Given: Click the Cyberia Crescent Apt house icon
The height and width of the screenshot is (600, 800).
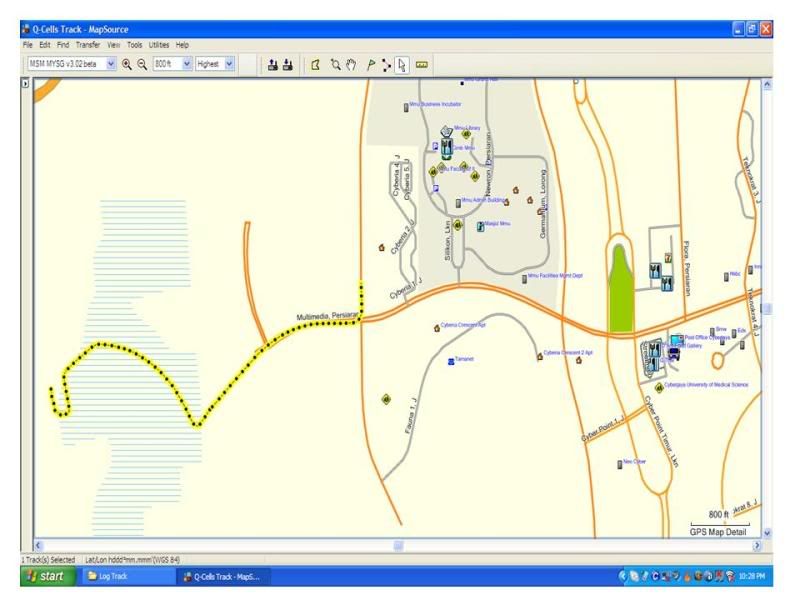Looking at the screenshot, I should point(437,328).
